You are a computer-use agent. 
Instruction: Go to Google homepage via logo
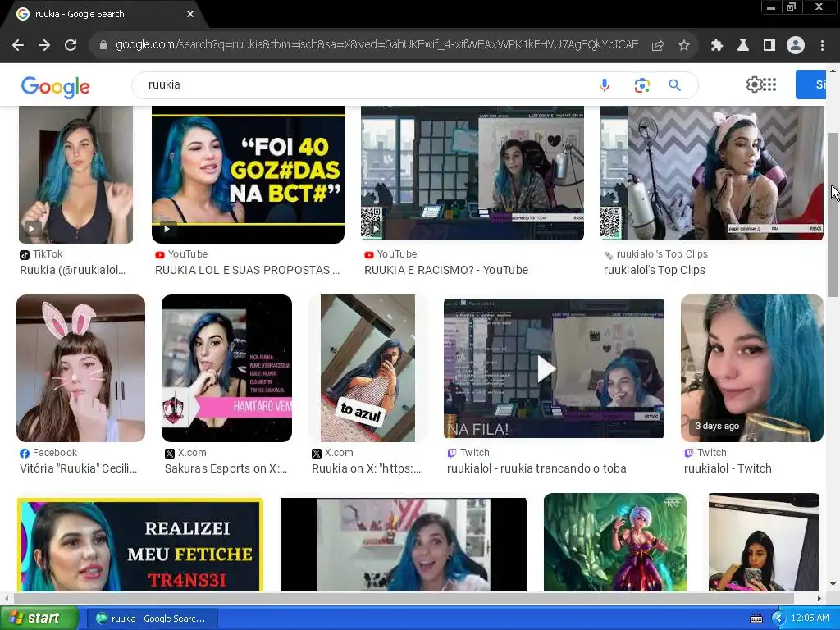pos(55,87)
